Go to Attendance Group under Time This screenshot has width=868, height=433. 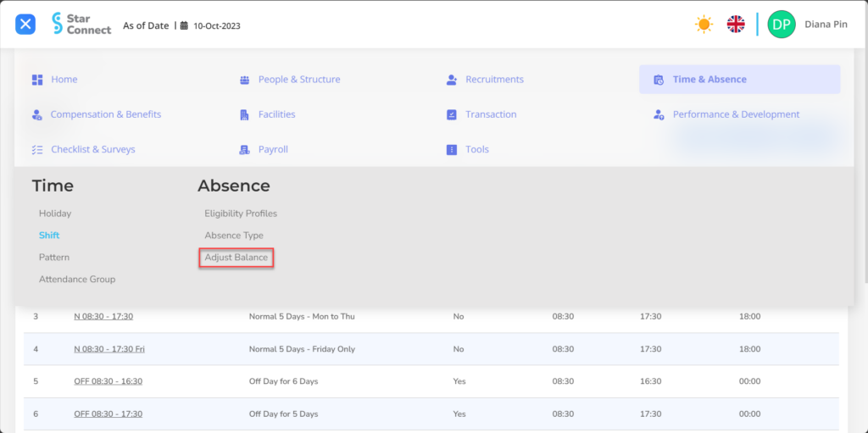pyautogui.click(x=77, y=279)
